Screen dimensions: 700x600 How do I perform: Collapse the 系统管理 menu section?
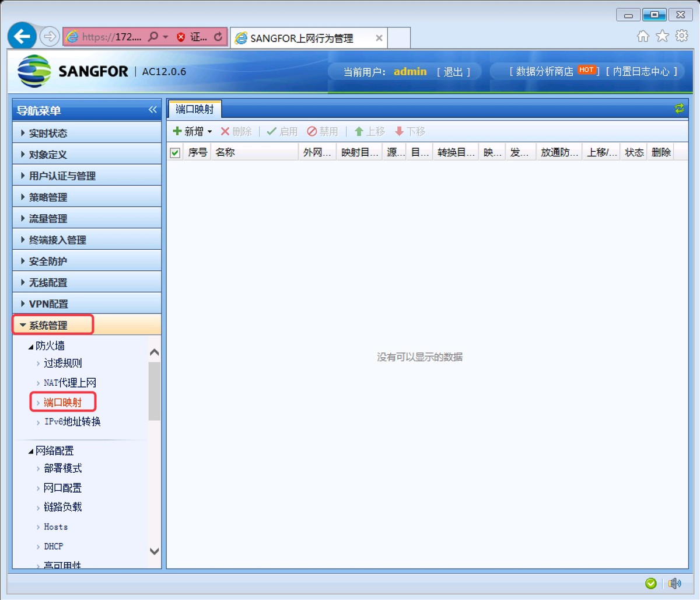pyautogui.click(x=87, y=325)
